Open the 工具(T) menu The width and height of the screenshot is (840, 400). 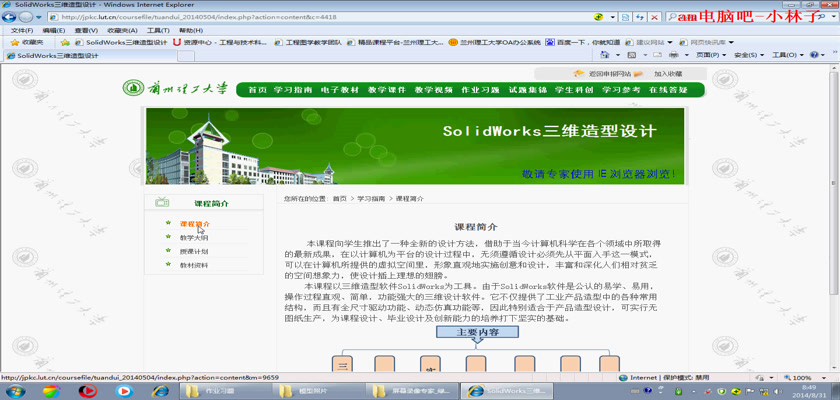pos(158,30)
